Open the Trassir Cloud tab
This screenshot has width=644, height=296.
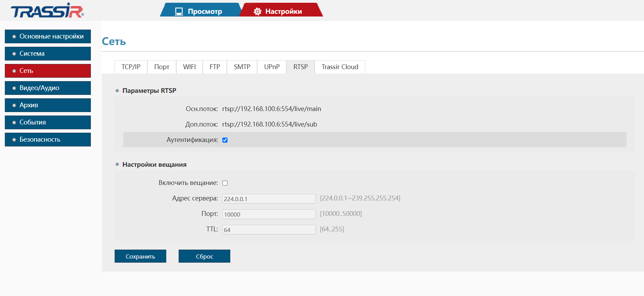(340, 67)
